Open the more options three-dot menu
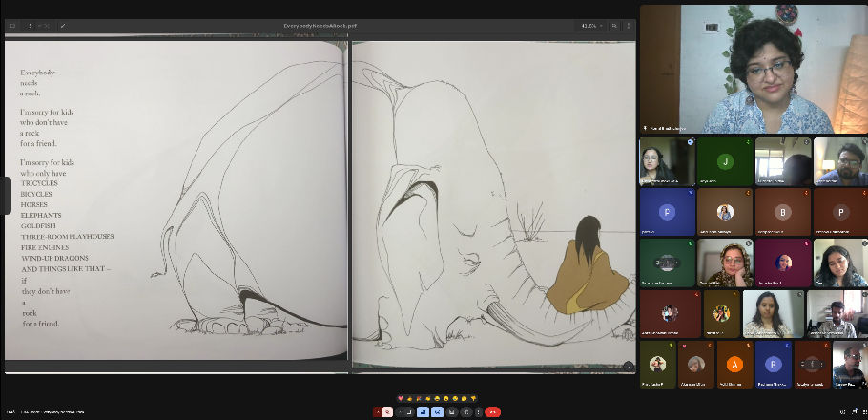 (x=478, y=412)
